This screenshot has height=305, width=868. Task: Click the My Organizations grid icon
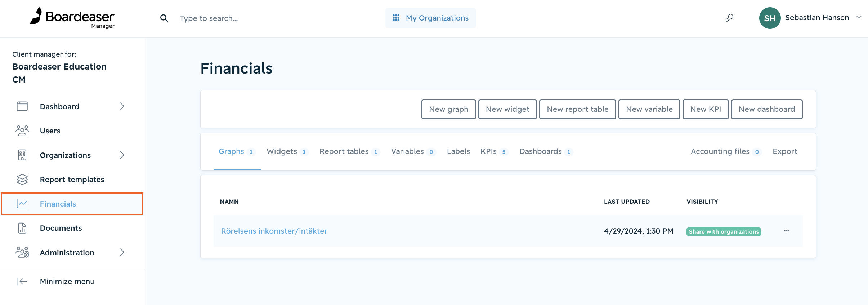[x=396, y=18]
